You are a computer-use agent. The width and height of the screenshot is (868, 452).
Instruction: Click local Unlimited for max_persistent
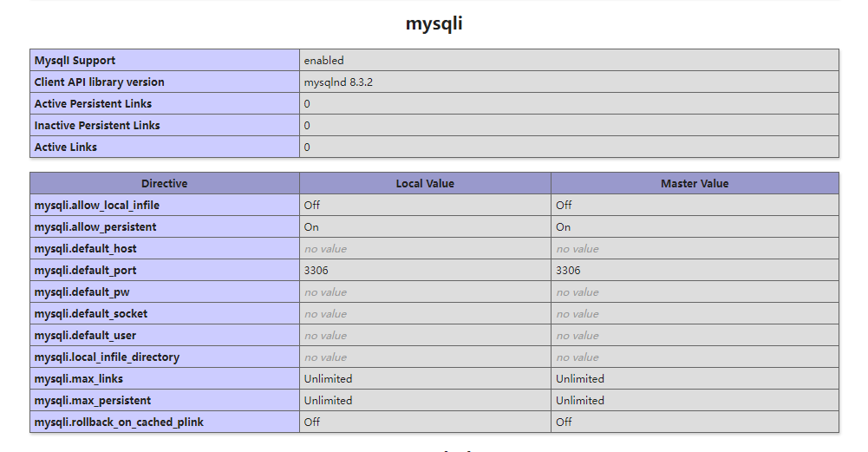pyautogui.click(x=329, y=400)
